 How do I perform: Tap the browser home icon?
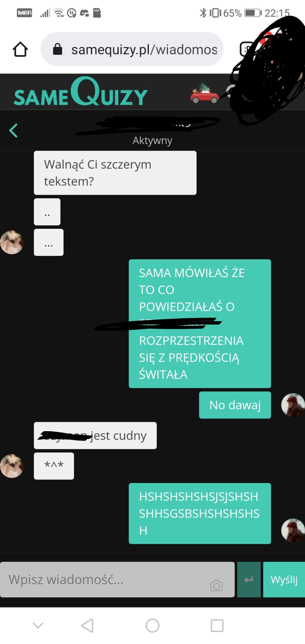pyautogui.click(x=20, y=49)
